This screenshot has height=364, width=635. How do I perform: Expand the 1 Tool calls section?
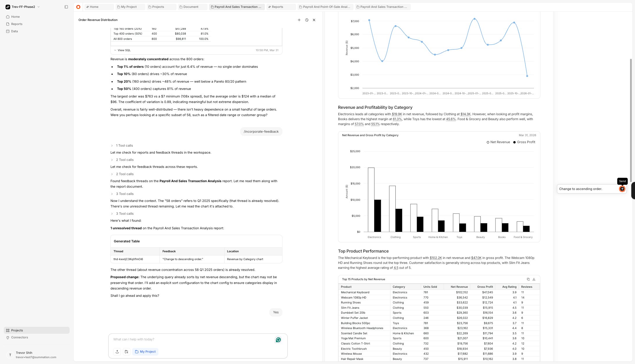click(x=122, y=145)
